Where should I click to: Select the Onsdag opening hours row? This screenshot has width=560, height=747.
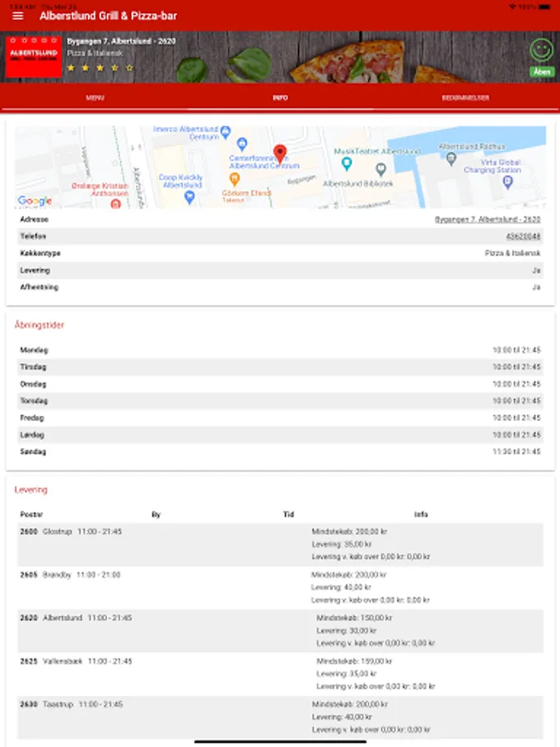[x=280, y=384]
